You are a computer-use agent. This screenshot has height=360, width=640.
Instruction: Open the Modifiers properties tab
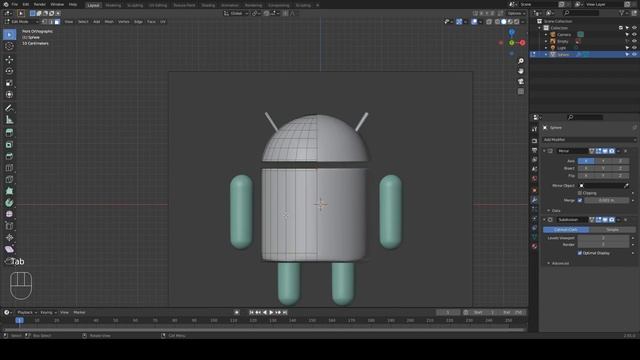click(534, 200)
